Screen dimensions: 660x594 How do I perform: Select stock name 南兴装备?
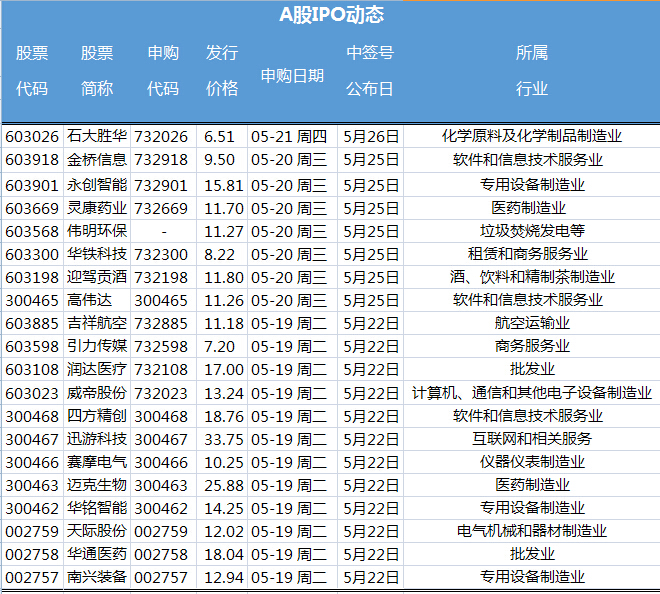coord(97,577)
